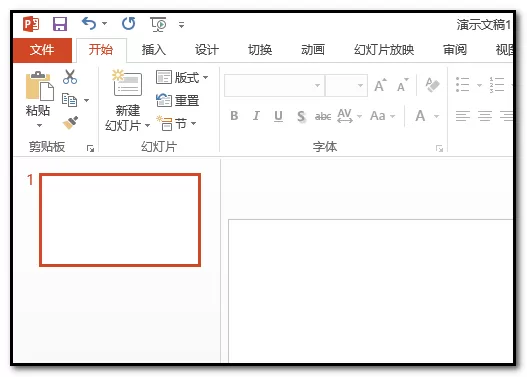Center align text
527x377 pixels.
point(485,116)
